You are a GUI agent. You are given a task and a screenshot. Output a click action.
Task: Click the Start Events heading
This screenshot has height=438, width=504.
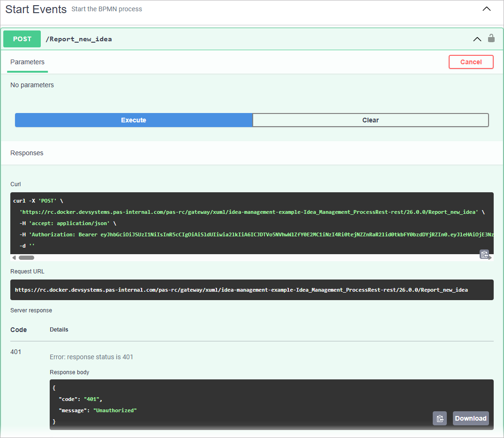36,9
